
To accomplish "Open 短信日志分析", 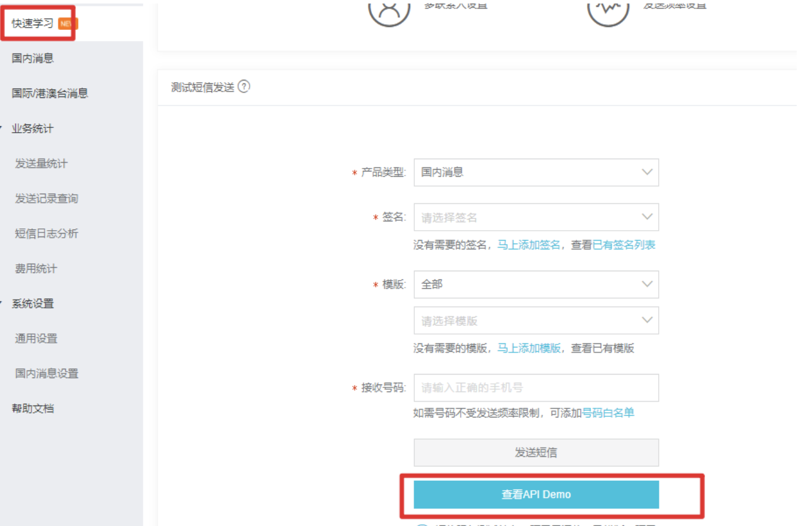I will [x=46, y=234].
